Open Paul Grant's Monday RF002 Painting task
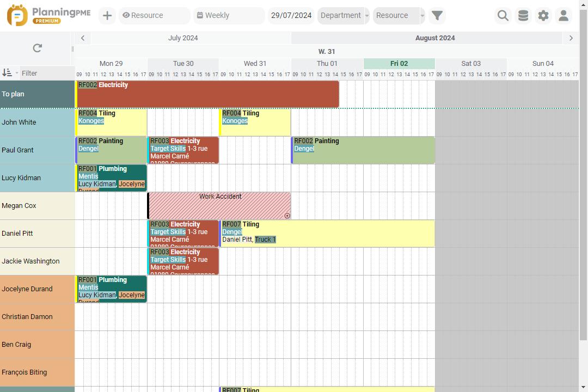This screenshot has width=588, height=392. coord(111,150)
